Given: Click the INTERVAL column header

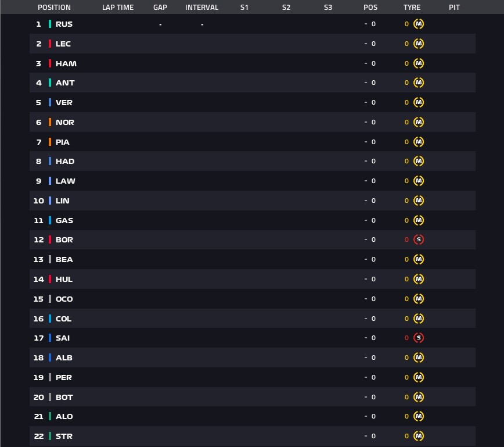Looking at the screenshot, I should click(x=201, y=8).
